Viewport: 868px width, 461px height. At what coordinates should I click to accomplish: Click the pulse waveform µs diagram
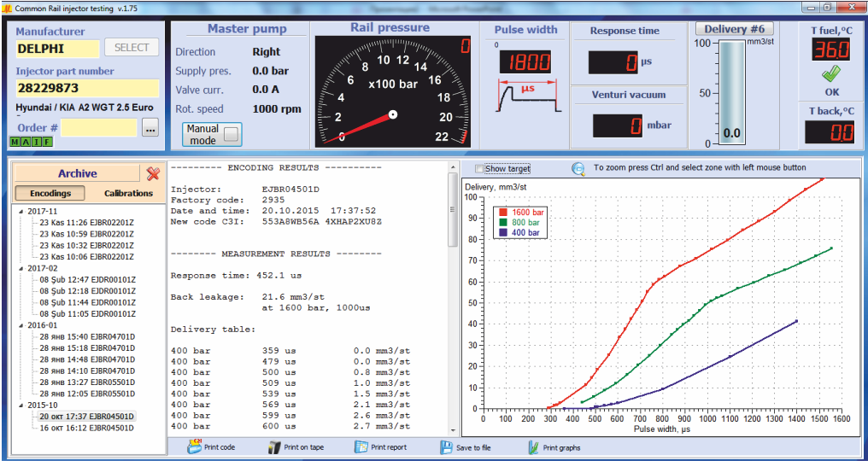click(526, 96)
